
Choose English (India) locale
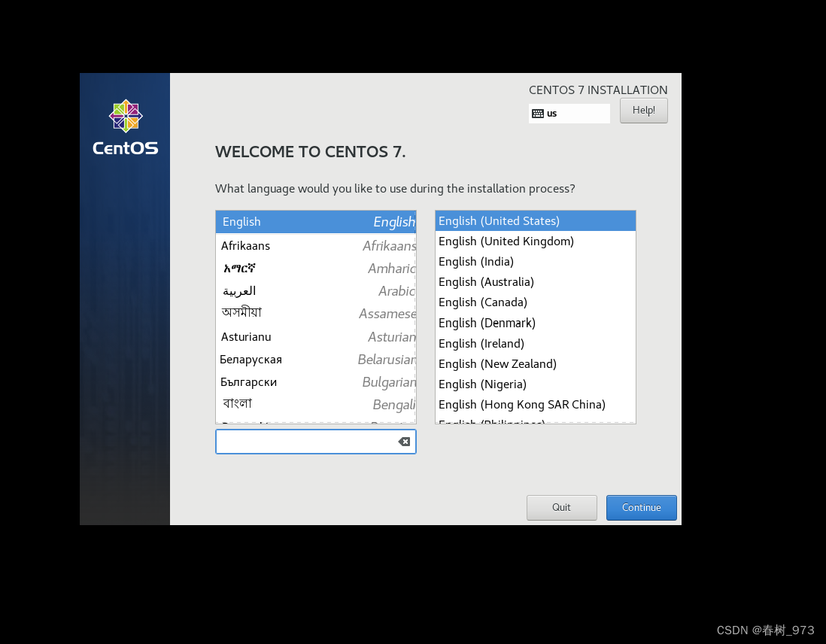535,262
